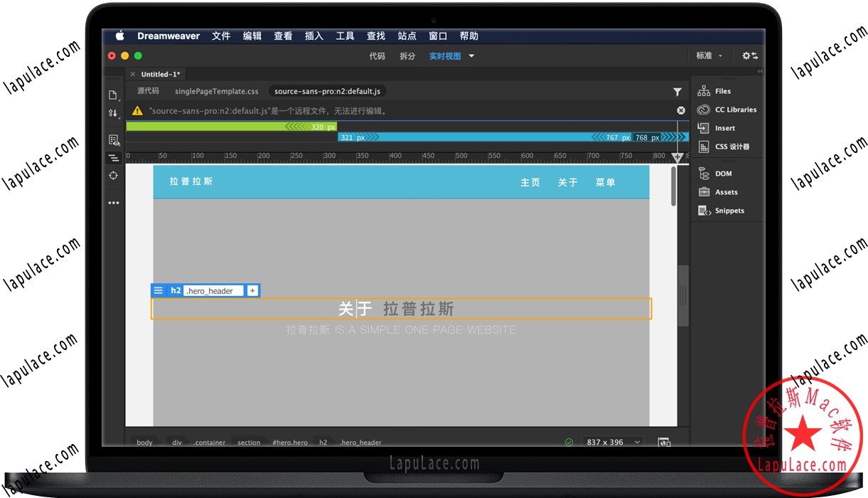Open the DOM panel icon

(704, 174)
